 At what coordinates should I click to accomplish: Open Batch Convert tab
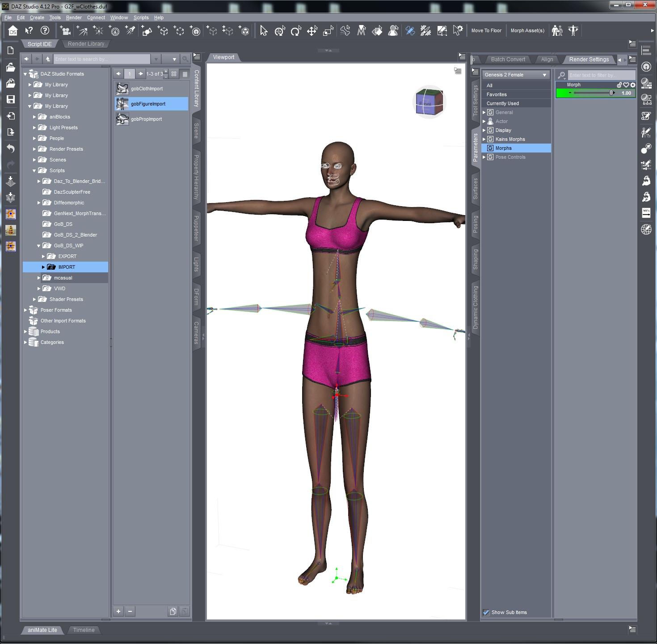[x=508, y=59]
